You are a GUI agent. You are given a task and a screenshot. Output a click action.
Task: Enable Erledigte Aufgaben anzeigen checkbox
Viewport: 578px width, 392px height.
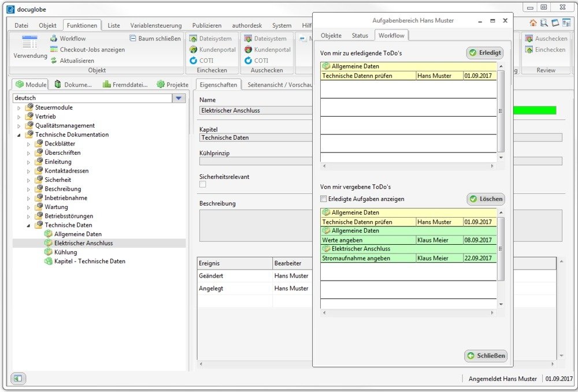point(324,199)
